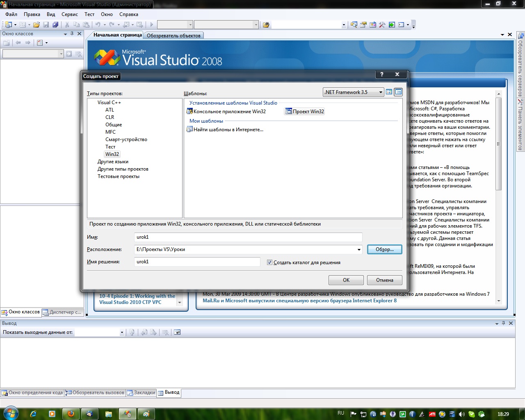The height and width of the screenshot is (420, 525).
Task: Click the Undo arrow toolbar icon
Action: coord(98,25)
